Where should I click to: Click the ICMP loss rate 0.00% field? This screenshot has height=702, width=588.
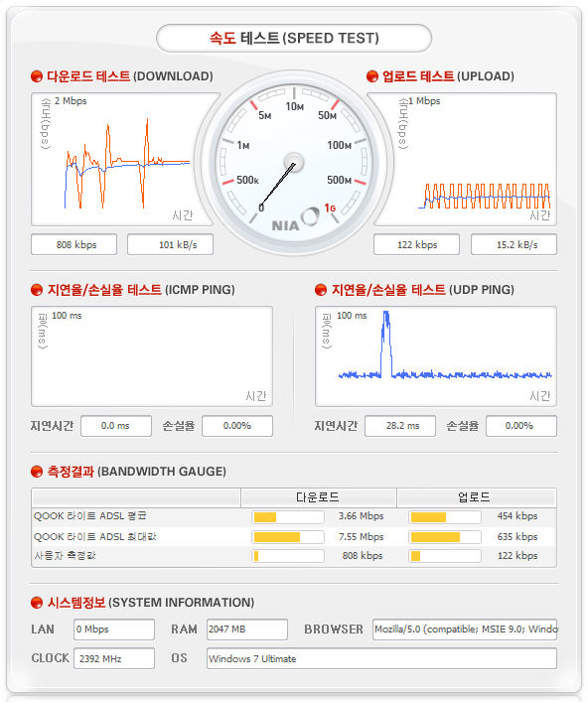click(237, 426)
